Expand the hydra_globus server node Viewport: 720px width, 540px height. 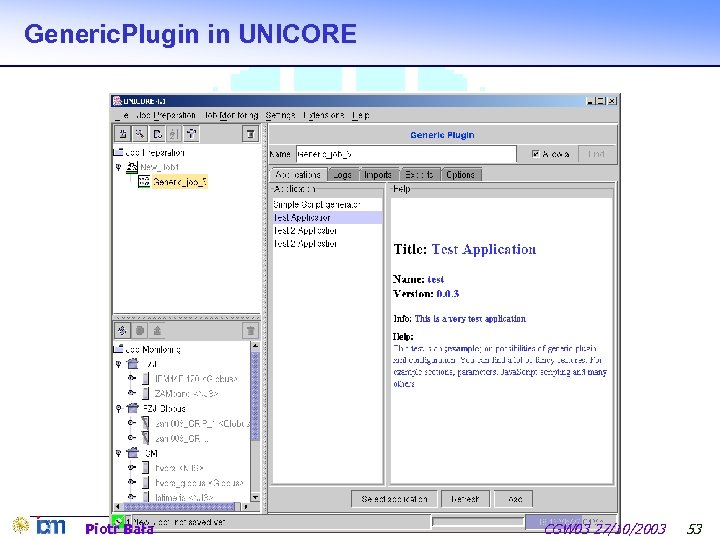coord(132,482)
